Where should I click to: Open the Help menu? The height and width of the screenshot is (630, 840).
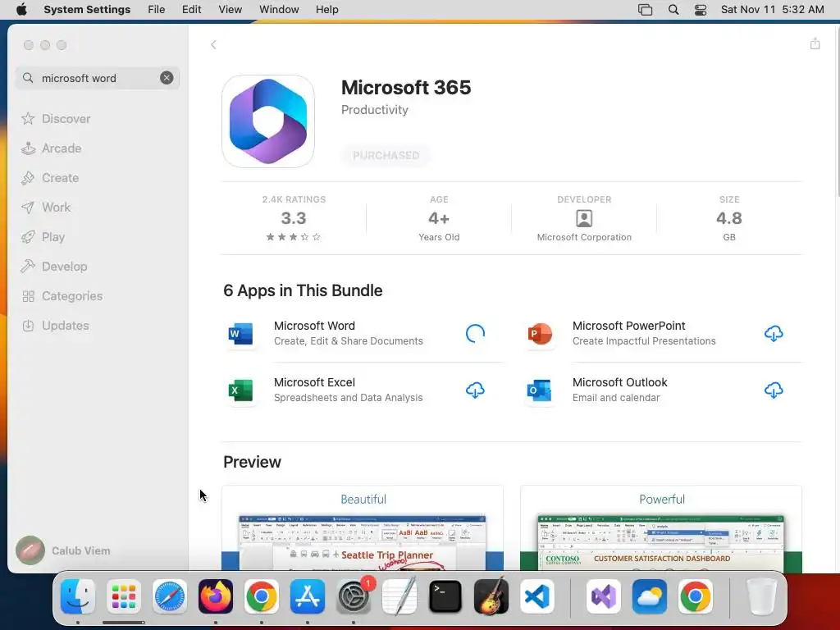coord(326,10)
